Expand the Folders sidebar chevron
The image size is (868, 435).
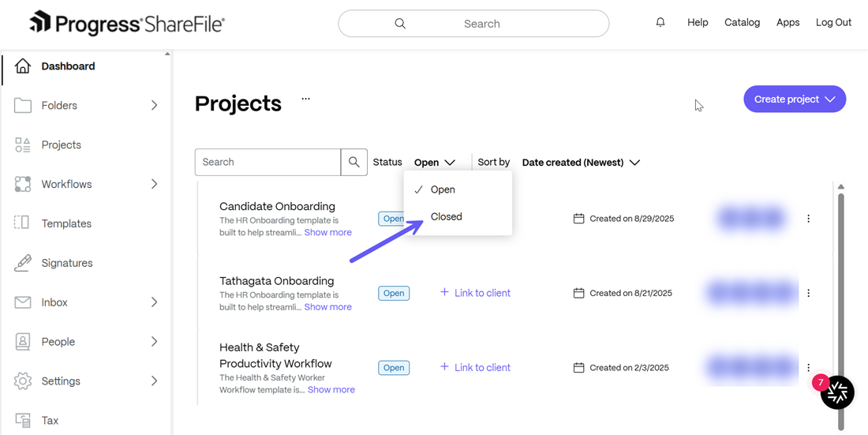coord(154,105)
